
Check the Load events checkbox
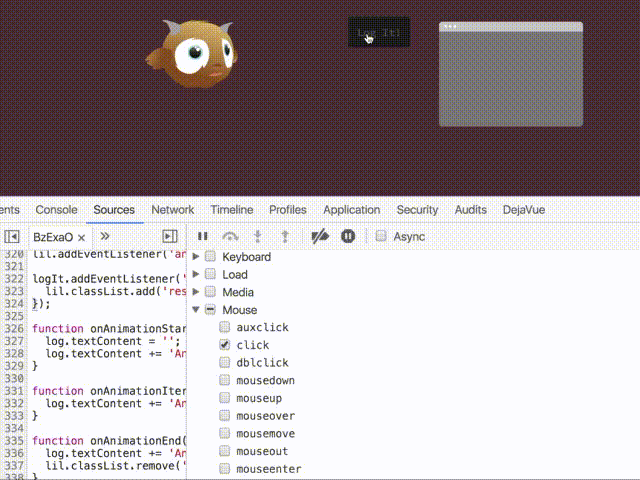[210, 274]
